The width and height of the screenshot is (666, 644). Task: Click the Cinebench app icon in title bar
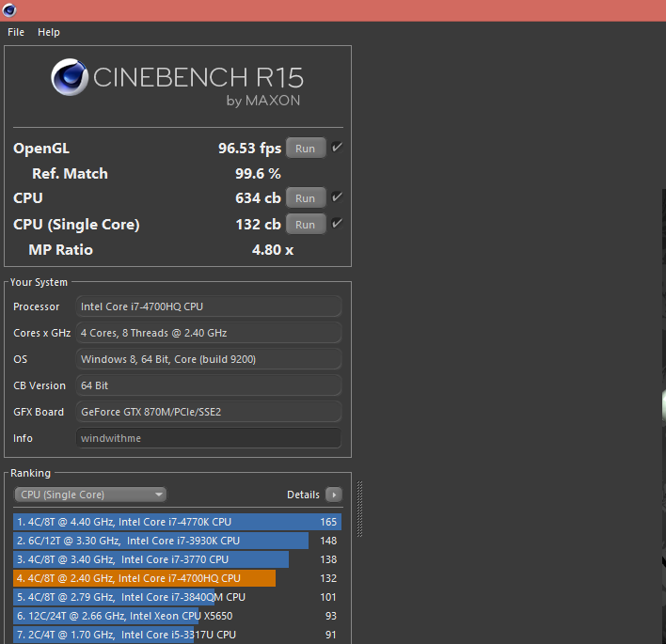(9, 9)
